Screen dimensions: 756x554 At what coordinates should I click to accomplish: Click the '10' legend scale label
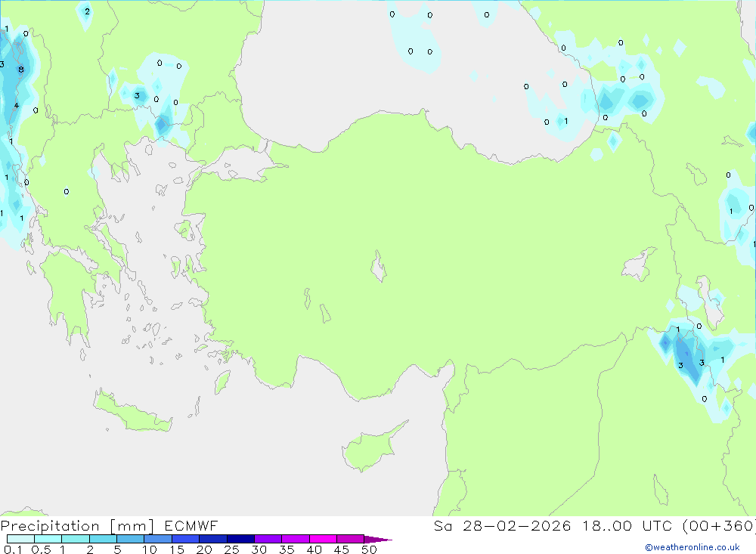(x=150, y=549)
